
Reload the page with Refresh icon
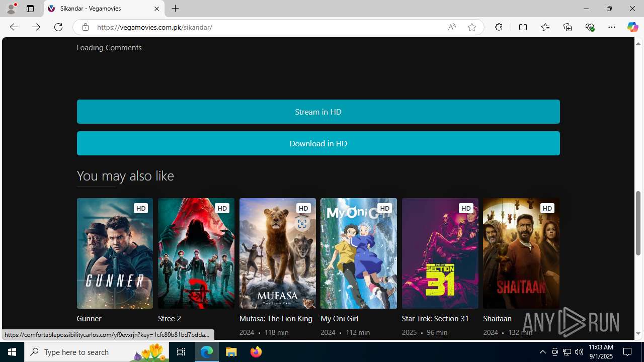(58, 27)
